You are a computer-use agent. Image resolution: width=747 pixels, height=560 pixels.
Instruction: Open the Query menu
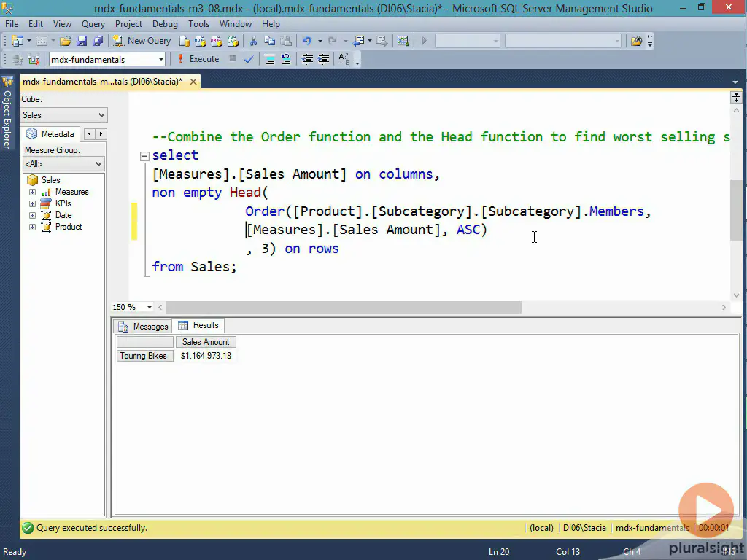[x=93, y=24]
